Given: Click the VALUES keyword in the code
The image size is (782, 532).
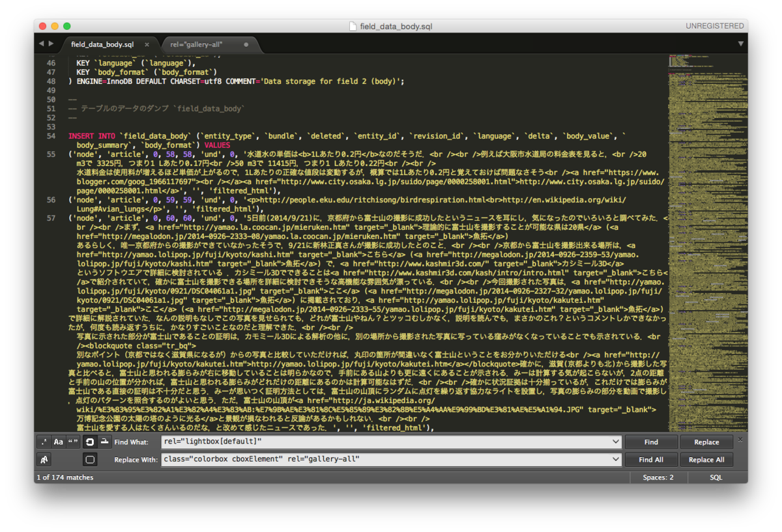Looking at the screenshot, I should [217, 145].
